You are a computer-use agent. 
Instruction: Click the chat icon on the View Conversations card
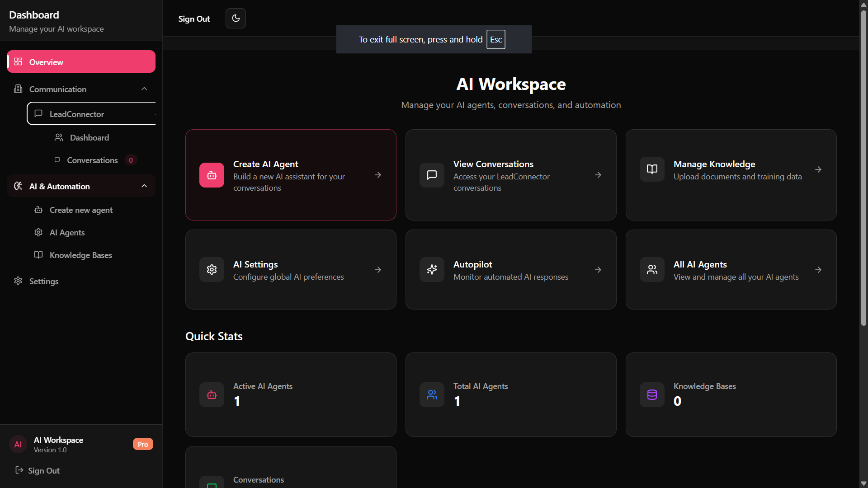[x=432, y=175]
